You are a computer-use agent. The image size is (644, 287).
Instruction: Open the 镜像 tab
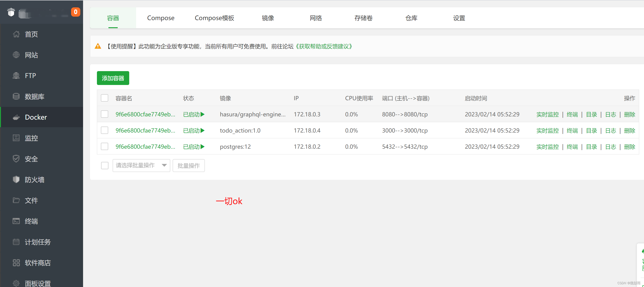click(x=268, y=18)
